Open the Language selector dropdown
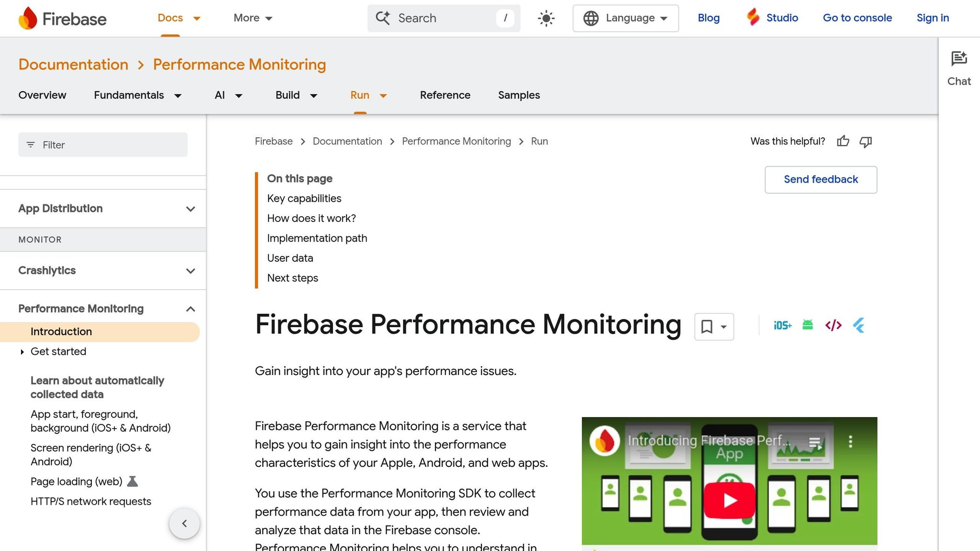The image size is (980, 551). tap(625, 18)
